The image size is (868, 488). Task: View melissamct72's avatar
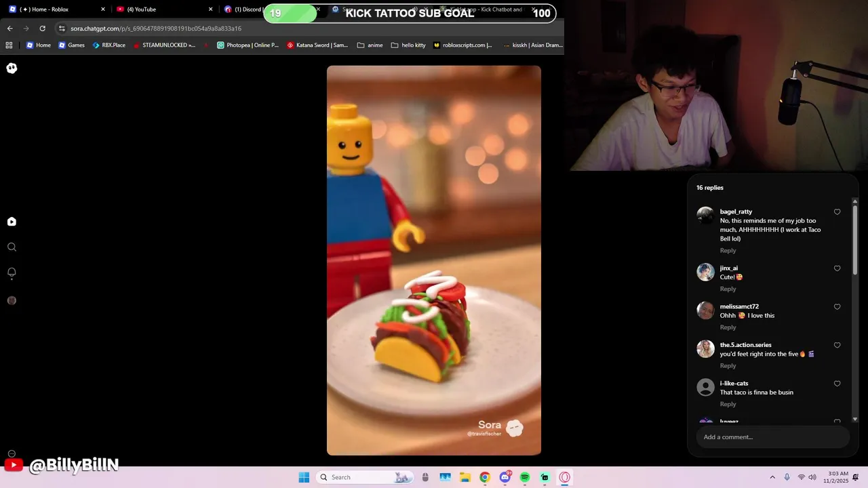pos(705,310)
